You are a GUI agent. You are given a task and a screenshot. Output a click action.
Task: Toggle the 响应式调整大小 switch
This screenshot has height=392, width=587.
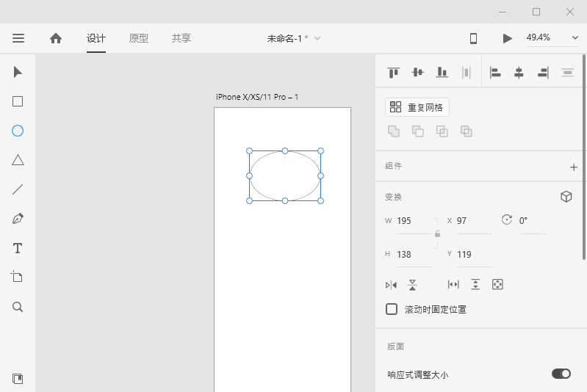click(x=561, y=374)
